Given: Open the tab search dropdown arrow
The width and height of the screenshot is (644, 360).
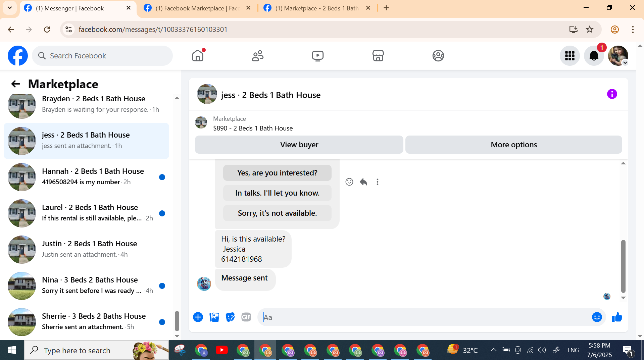Looking at the screenshot, I should [10, 8].
